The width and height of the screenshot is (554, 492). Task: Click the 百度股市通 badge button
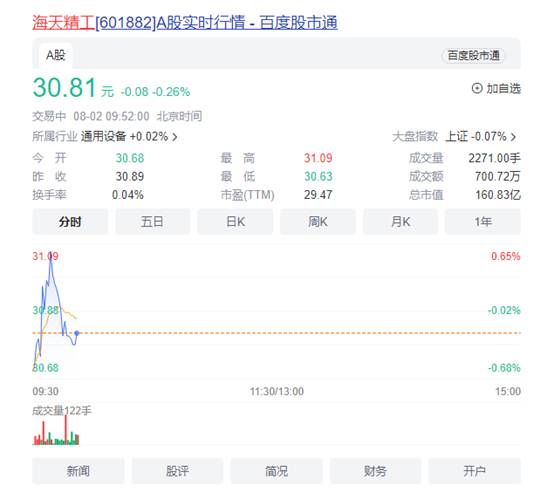(x=473, y=55)
